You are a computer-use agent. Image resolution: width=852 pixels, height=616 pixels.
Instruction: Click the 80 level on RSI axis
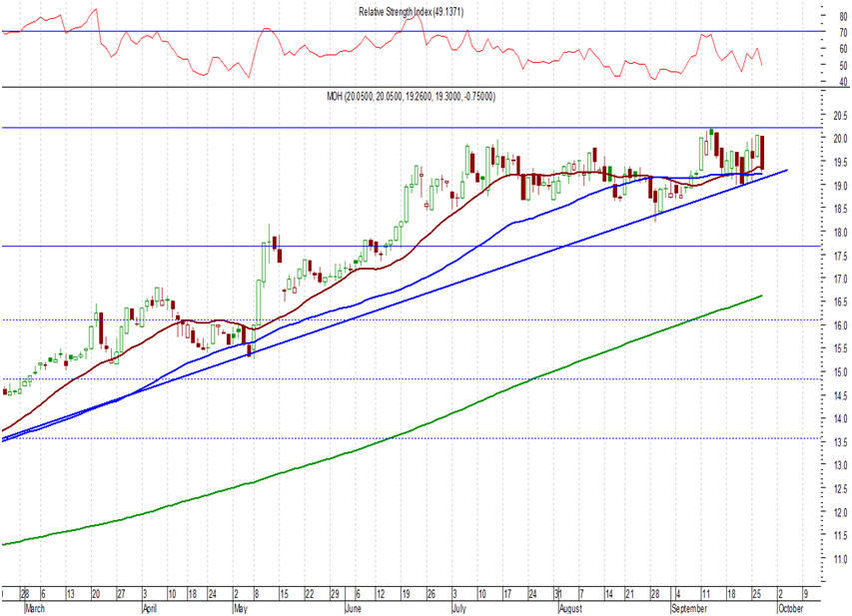point(843,17)
